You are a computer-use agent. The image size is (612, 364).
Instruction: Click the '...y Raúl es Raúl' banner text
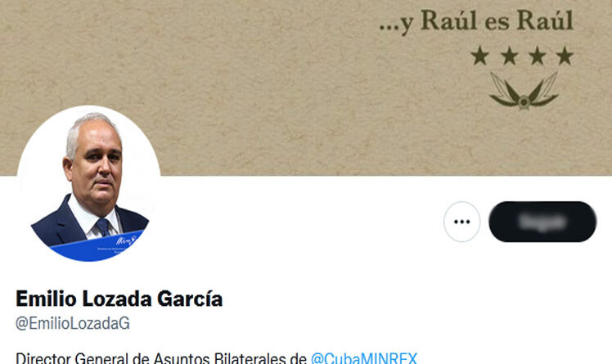pyautogui.click(x=476, y=21)
